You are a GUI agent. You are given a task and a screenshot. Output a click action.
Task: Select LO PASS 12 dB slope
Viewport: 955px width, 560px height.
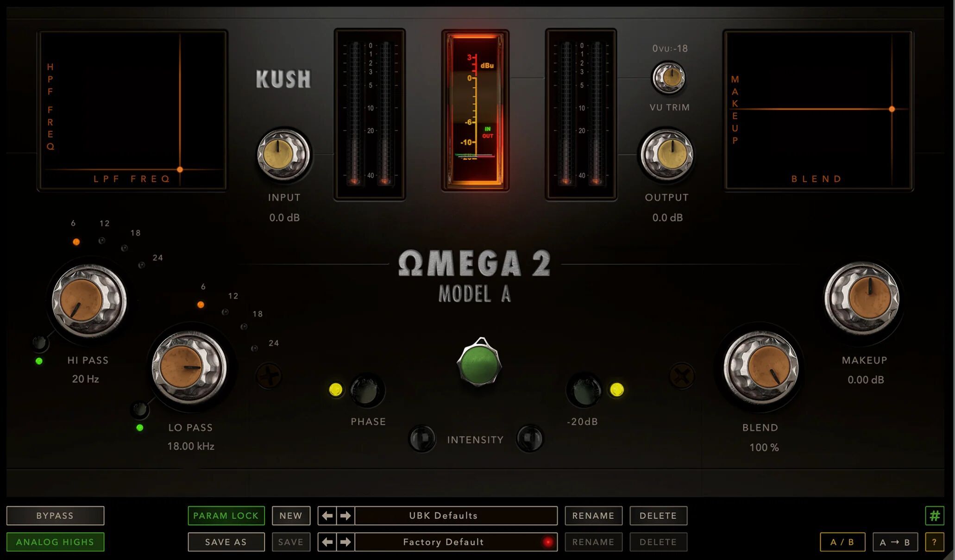tap(225, 312)
